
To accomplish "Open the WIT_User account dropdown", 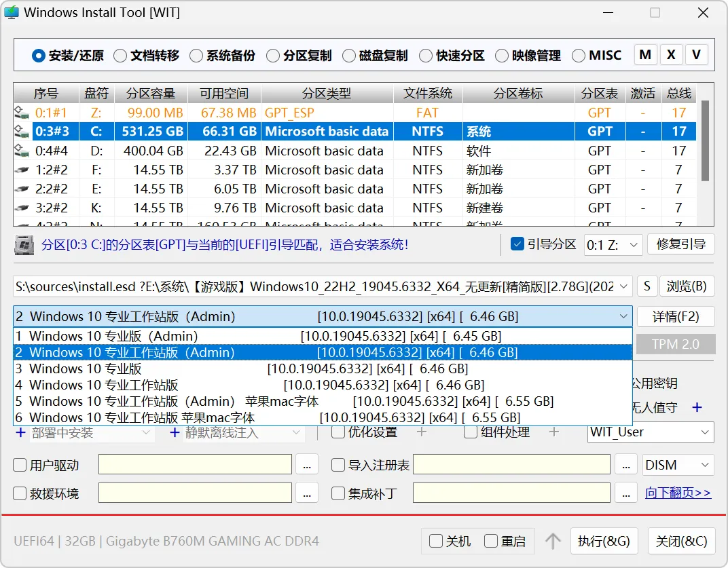I will tap(651, 432).
